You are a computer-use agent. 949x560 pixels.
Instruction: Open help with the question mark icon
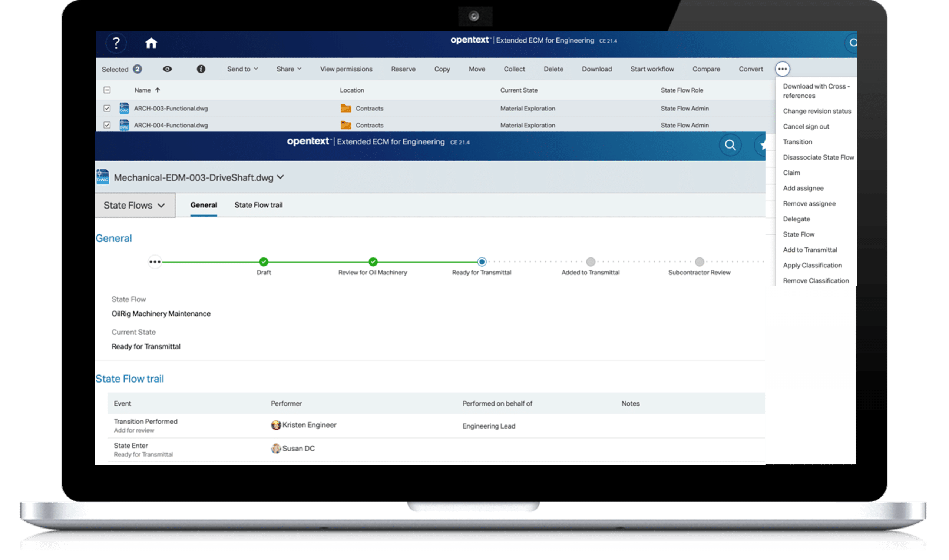click(116, 43)
